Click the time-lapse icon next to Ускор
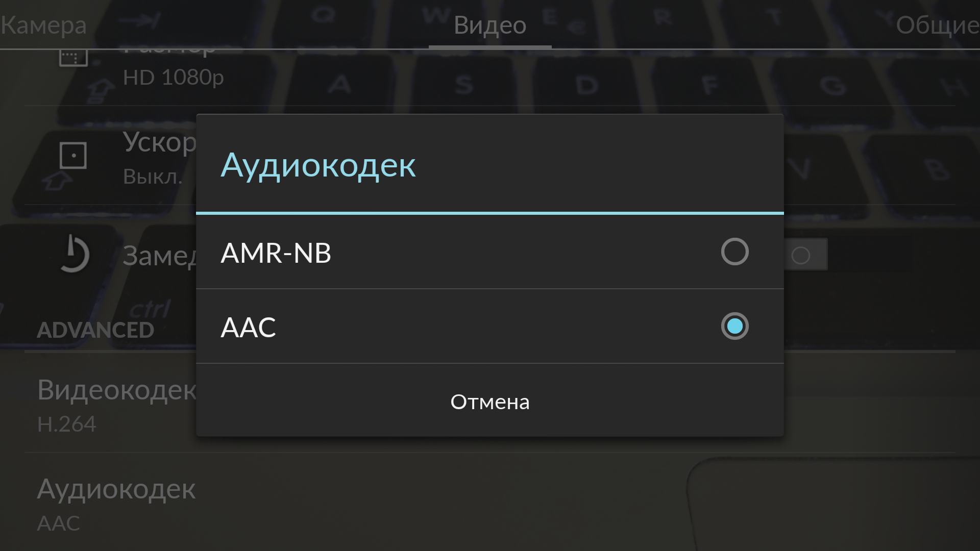This screenshot has width=980, height=551. [x=73, y=155]
